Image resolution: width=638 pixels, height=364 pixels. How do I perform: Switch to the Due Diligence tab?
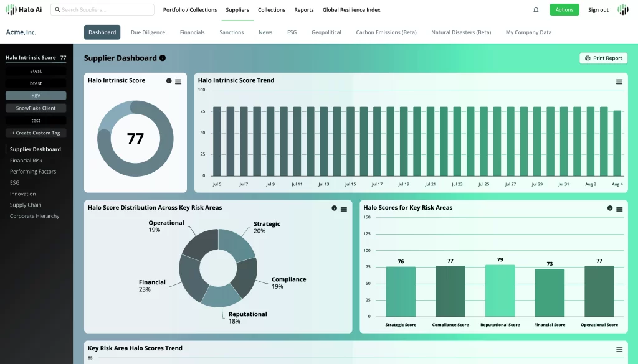148,32
